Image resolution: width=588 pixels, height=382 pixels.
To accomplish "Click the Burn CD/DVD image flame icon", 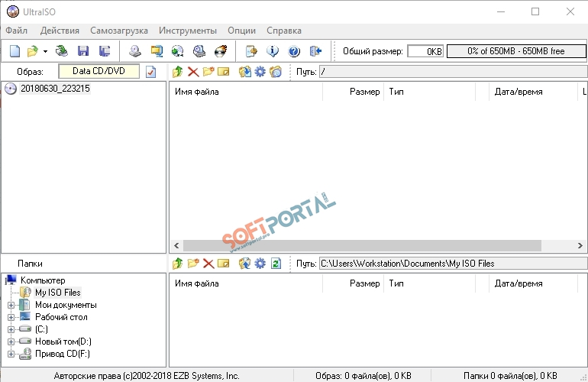I will pyautogui.click(x=221, y=51).
